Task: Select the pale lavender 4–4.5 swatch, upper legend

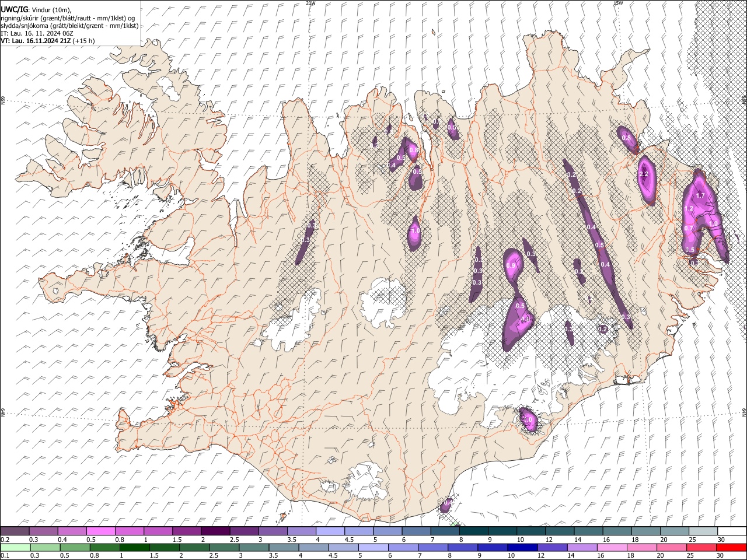Action: (x=330, y=531)
